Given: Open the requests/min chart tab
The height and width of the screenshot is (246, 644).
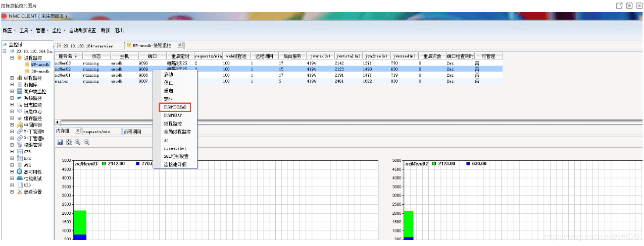Looking at the screenshot, I should pyautogui.click(x=102, y=132).
